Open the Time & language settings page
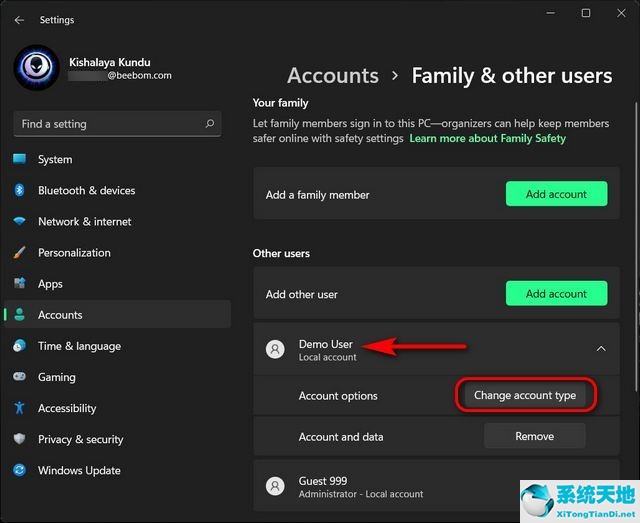The height and width of the screenshot is (523, 640). [79, 346]
